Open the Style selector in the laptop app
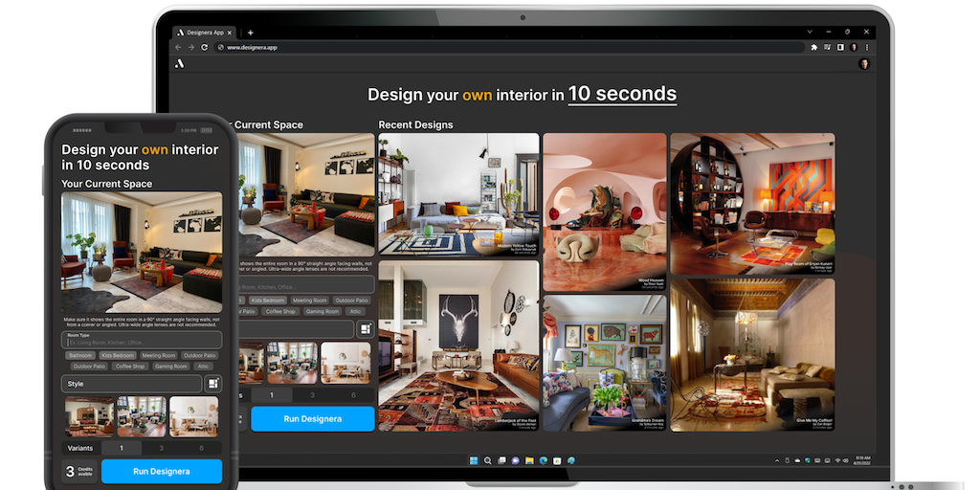The width and height of the screenshot is (980, 490). click(297, 329)
